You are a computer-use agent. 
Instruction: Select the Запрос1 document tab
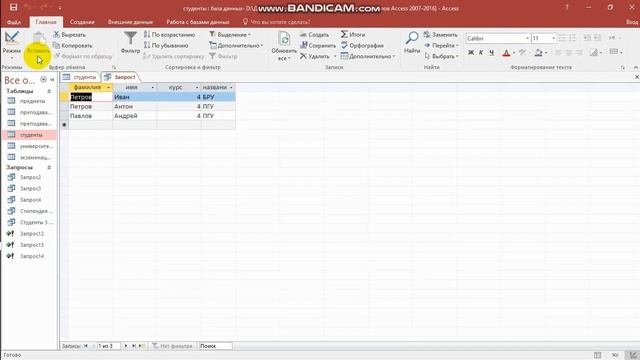tap(121, 77)
